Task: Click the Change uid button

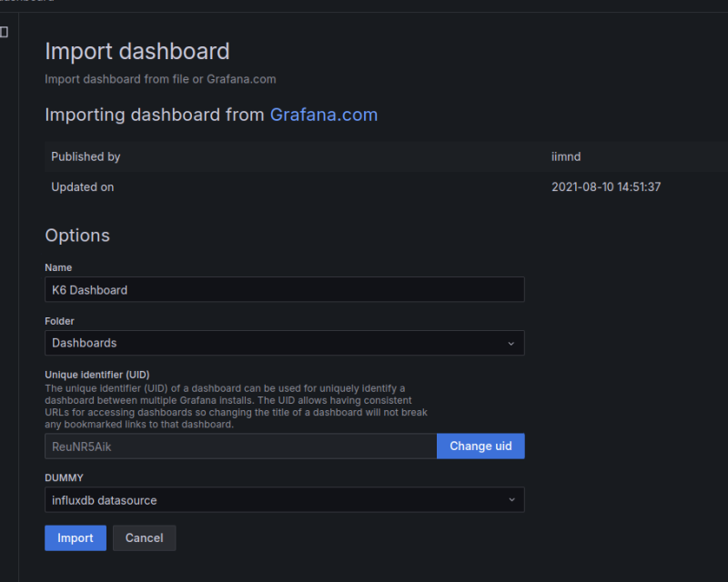Action: tap(480, 447)
